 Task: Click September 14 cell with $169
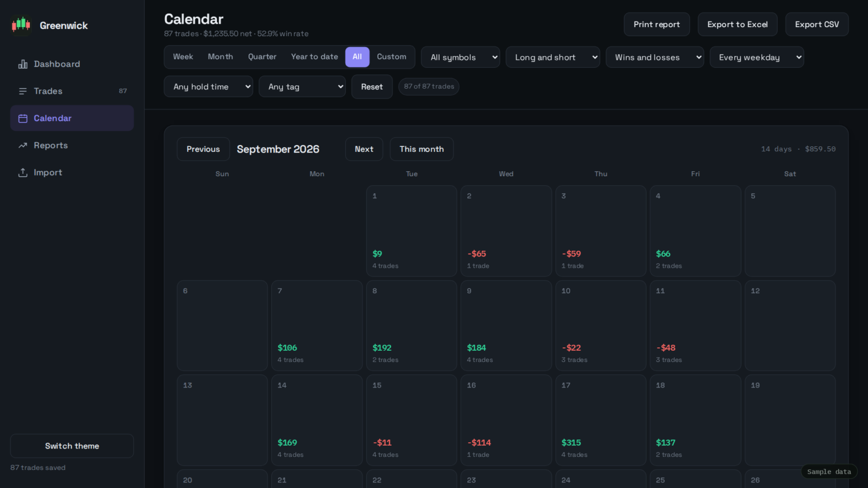click(317, 420)
